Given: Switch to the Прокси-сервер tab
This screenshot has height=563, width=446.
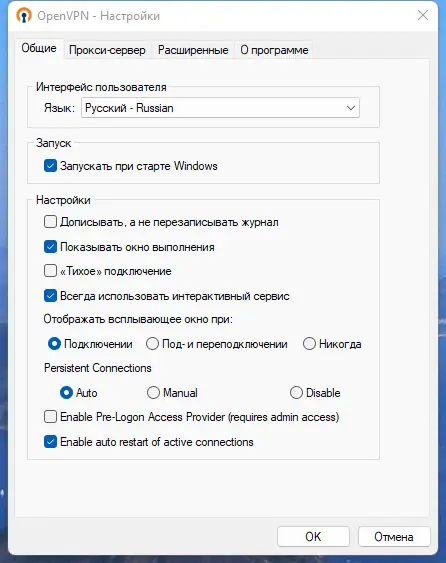Looking at the screenshot, I should pyautogui.click(x=107, y=50).
